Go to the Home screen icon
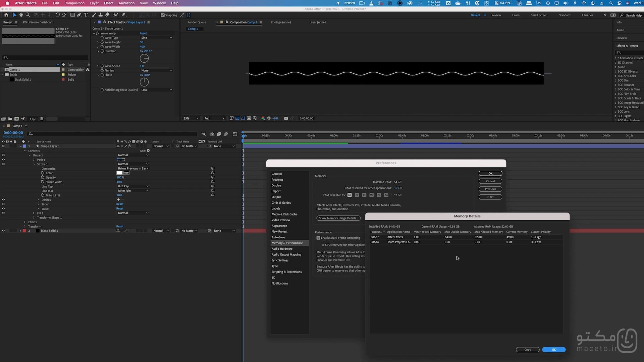This screenshot has height=362, width=644. coord(6,15)
